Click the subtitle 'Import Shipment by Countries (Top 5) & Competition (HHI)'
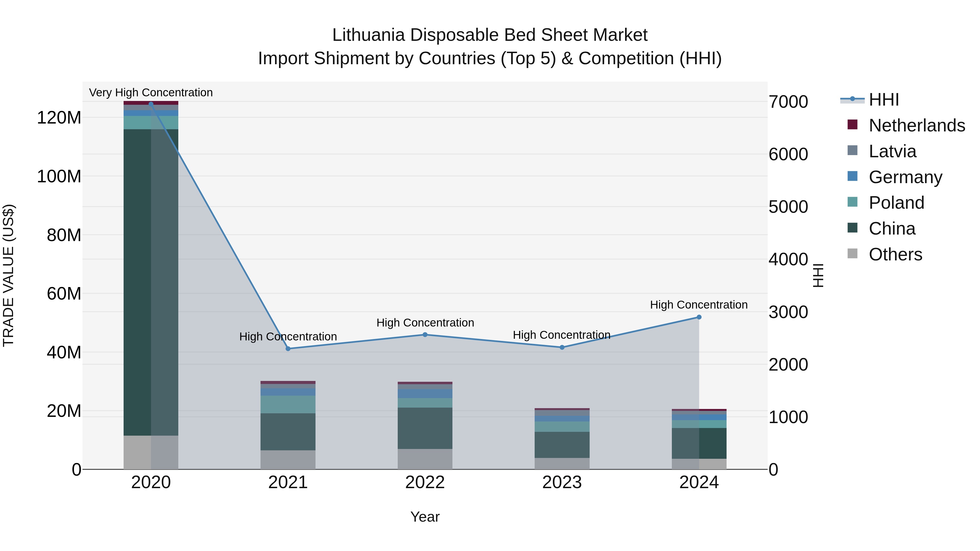980x551 pixels. (490, 59)
